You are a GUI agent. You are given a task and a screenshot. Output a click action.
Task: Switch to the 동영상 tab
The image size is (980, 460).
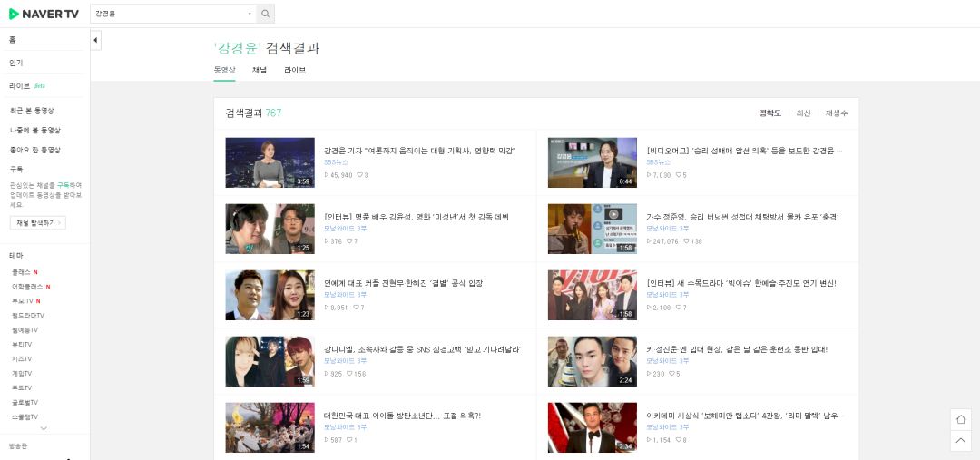(224, 70)
